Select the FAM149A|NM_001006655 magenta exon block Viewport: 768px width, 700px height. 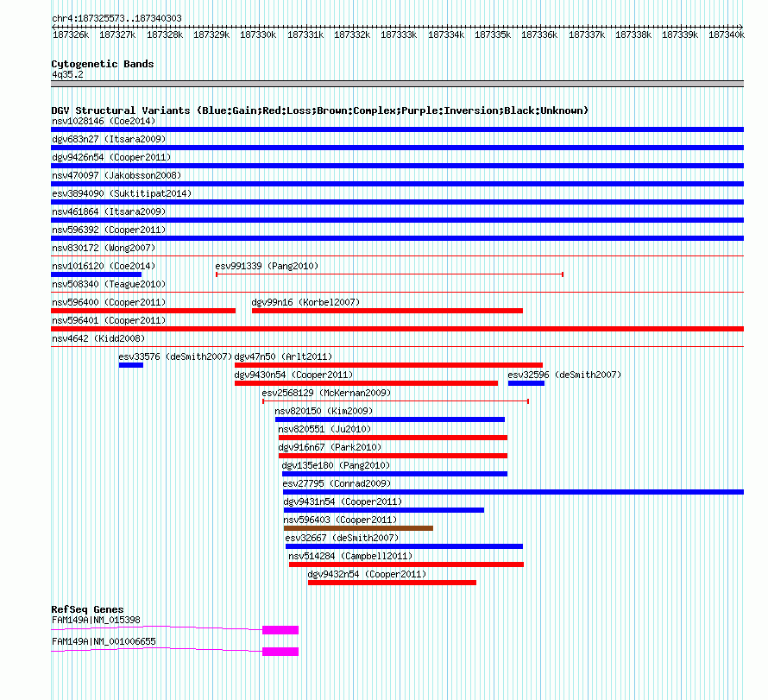point(280,652)
